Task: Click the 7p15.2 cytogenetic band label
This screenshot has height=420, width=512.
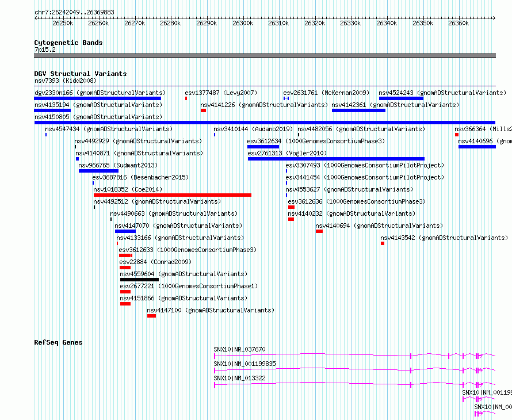Action: [45, 49]
